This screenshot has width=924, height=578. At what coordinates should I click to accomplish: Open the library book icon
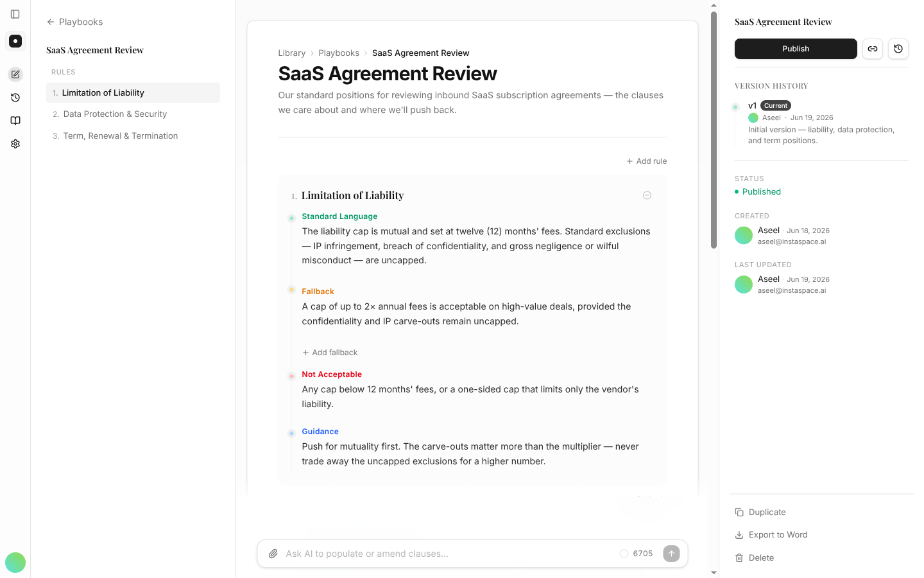(15, 121)
